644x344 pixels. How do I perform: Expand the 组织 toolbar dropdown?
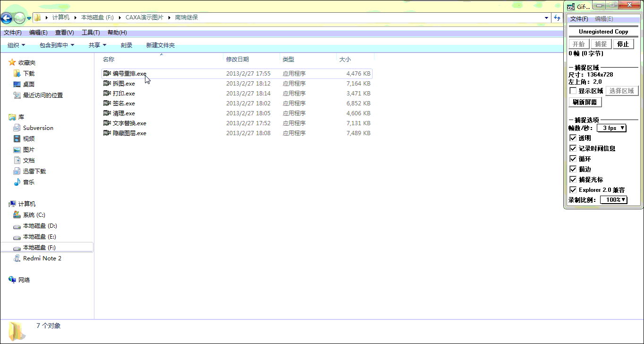click(x=16, y=45)
